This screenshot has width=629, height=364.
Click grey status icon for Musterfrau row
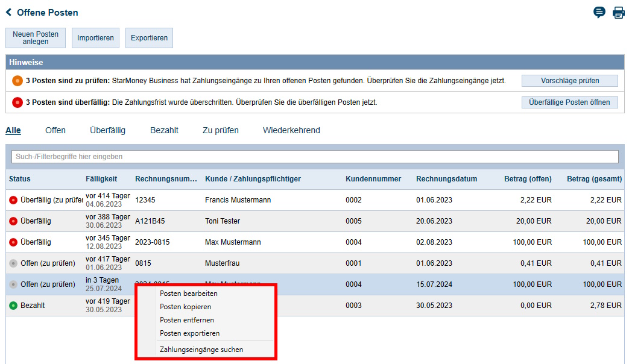coord(13,263)
